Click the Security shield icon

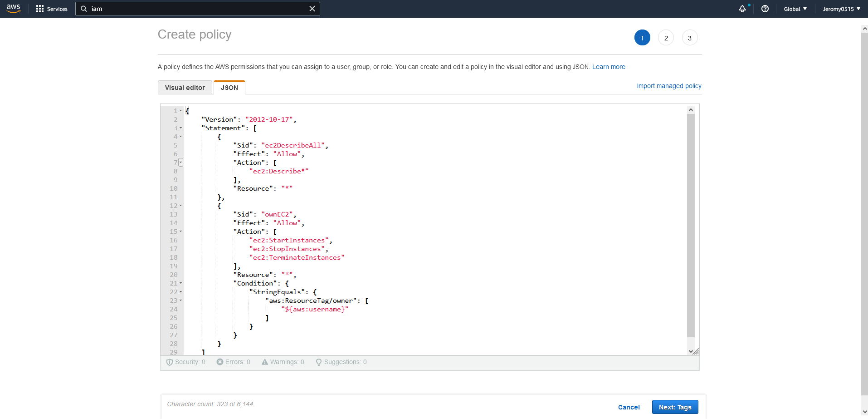tap(170, 362)
